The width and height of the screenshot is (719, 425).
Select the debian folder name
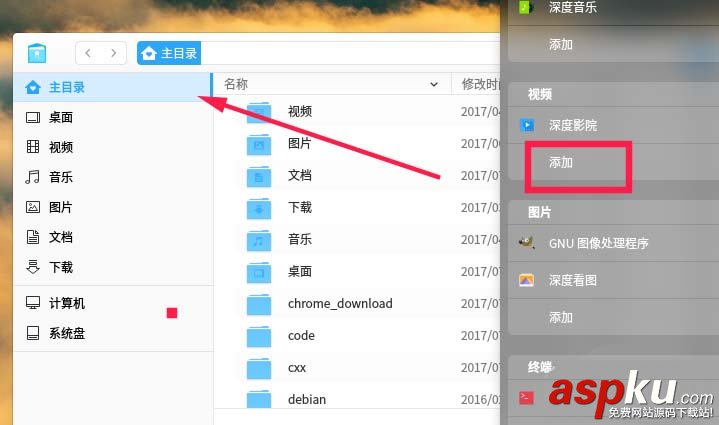[x=307, y=399]
